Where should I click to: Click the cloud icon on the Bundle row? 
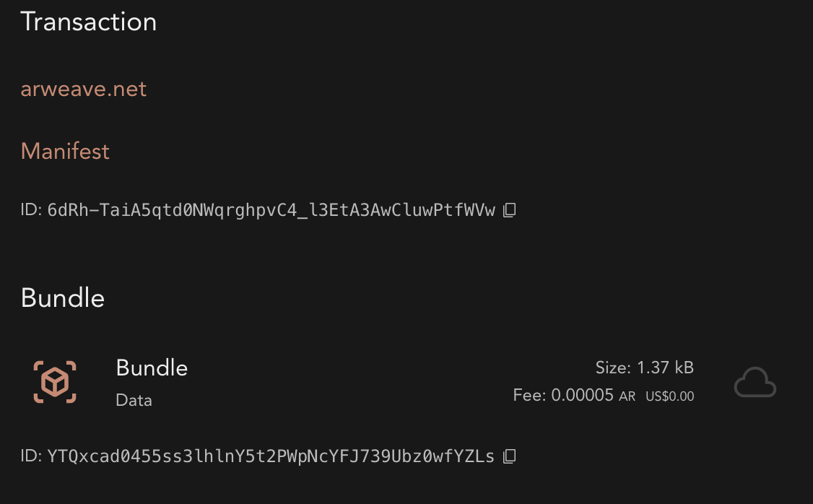[x=755, y=382]
